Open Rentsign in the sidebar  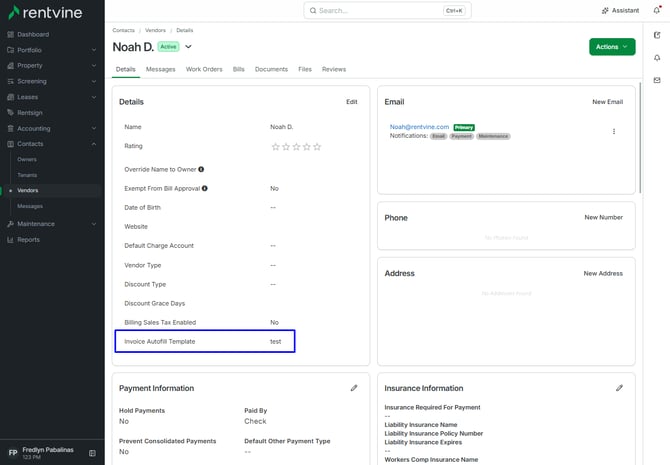(29, 113)
